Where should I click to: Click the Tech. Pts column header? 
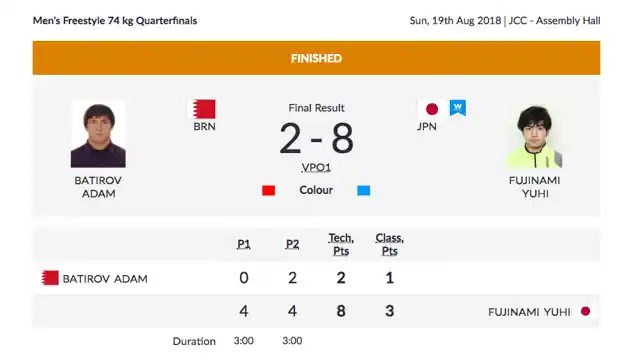click(x=341, y=244)
